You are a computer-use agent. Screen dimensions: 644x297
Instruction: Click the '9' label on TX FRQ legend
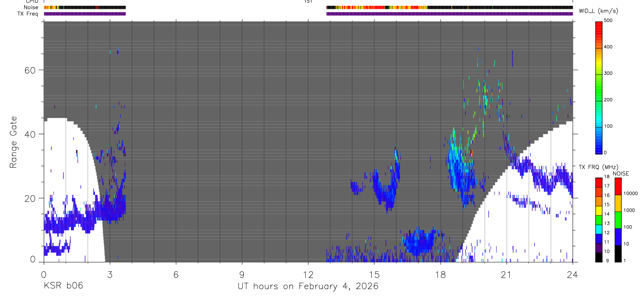point(607,261)
